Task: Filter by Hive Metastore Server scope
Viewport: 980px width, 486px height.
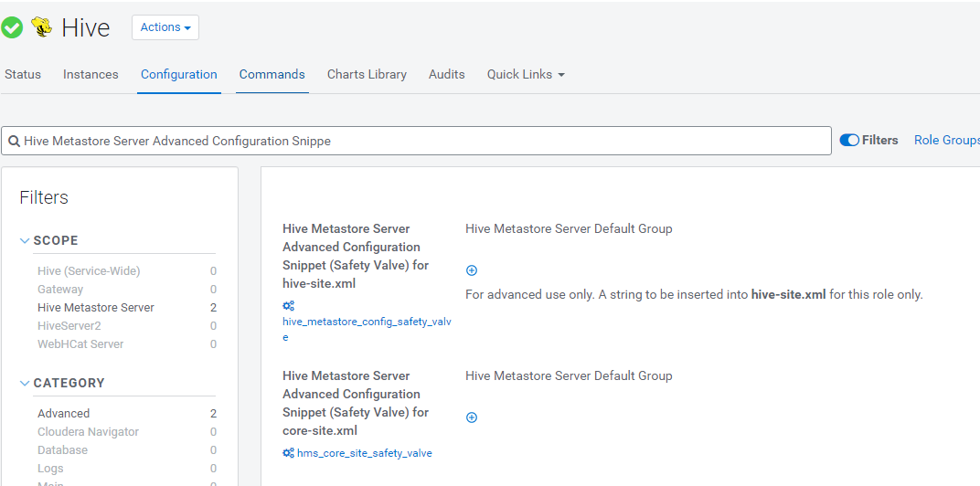Action: tap(96, 308)
